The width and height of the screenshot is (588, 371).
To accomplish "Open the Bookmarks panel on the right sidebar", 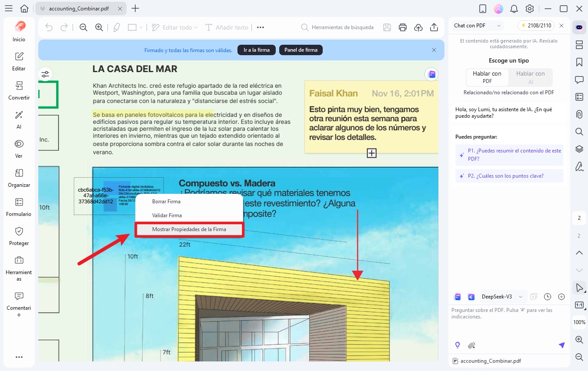I will 579,62.
